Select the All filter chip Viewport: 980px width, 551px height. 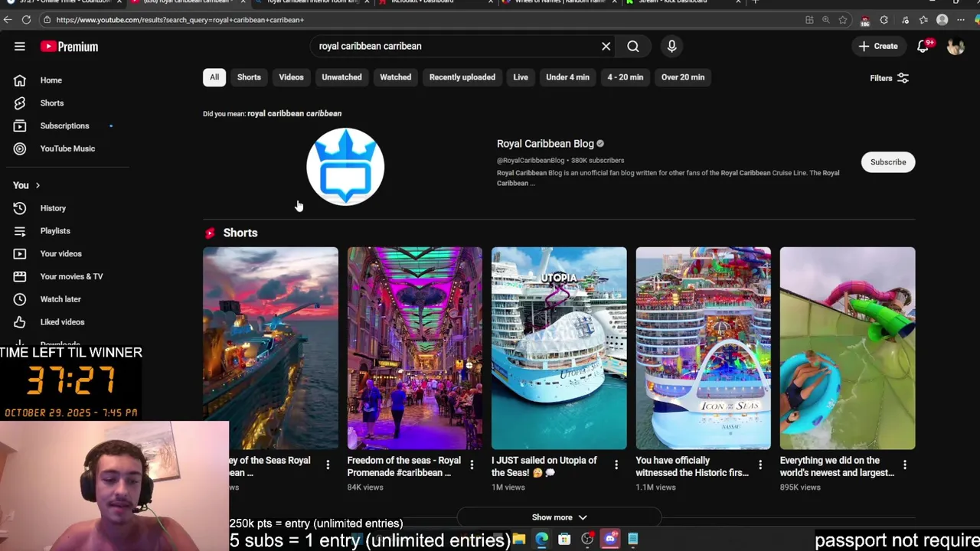click(214, 77)
